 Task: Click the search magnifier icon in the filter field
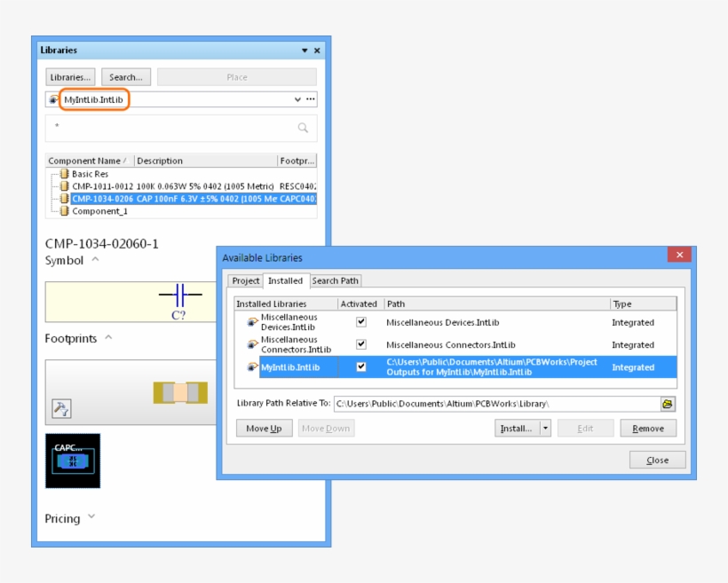[x=303, y=127]
